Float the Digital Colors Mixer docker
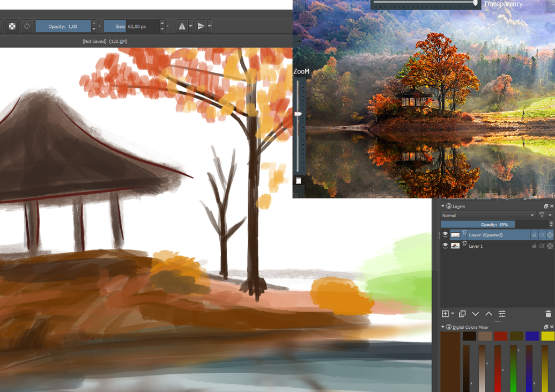Viewport: 555px width, 392px height. [x=545, y=326]
